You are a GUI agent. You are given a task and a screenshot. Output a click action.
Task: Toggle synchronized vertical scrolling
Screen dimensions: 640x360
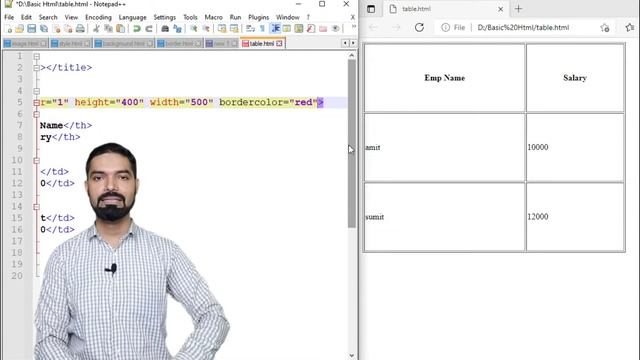click(x=222, y=29)
